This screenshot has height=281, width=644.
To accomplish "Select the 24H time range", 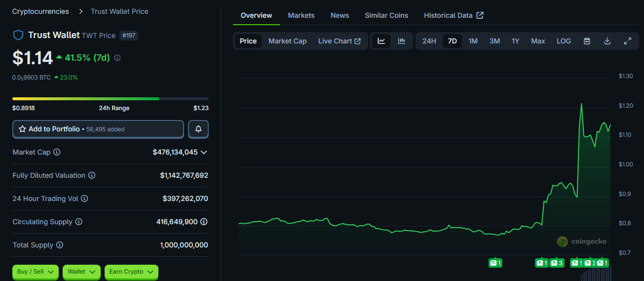I will [x=429, y=41].
